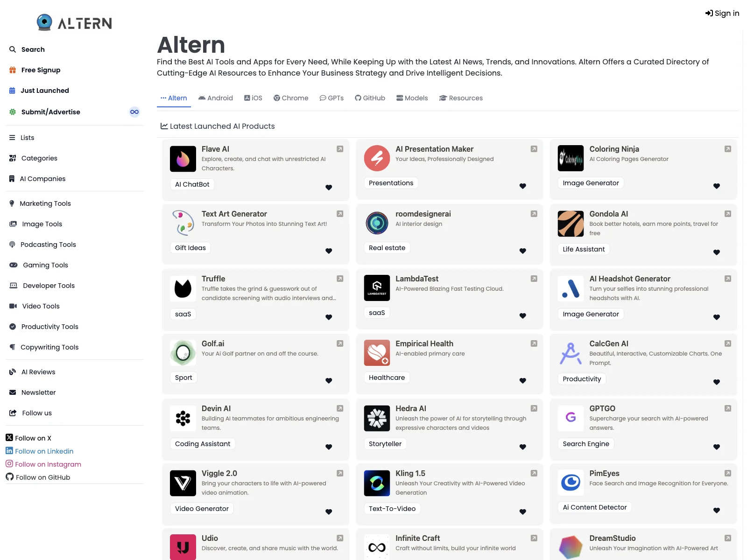The image size is (747, 560).
Task: Open the GitHub tab
Action: point(370,98)
